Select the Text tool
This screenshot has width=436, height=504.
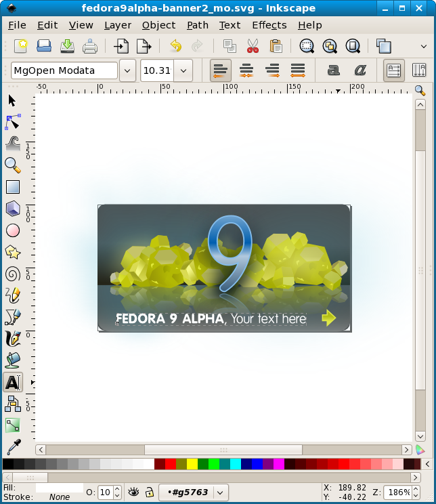point(13,382)
